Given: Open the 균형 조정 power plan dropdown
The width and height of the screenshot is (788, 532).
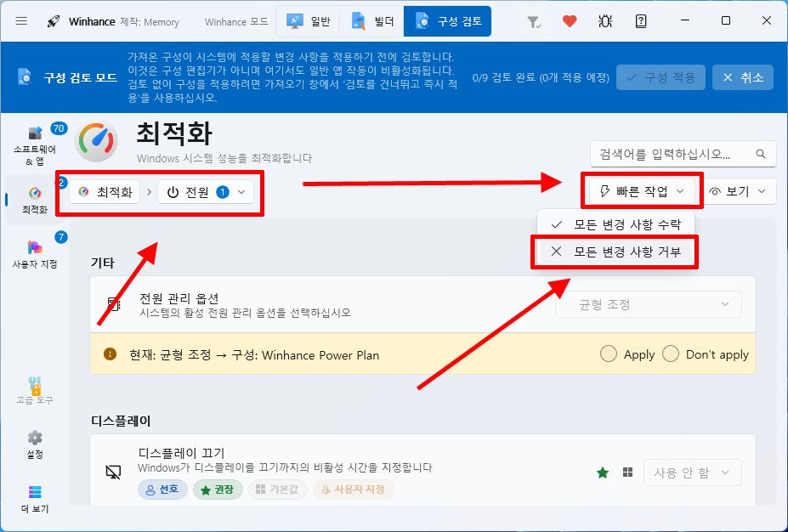Looking at the screenshot, I should pyautogui.click(x=649, y=304).
